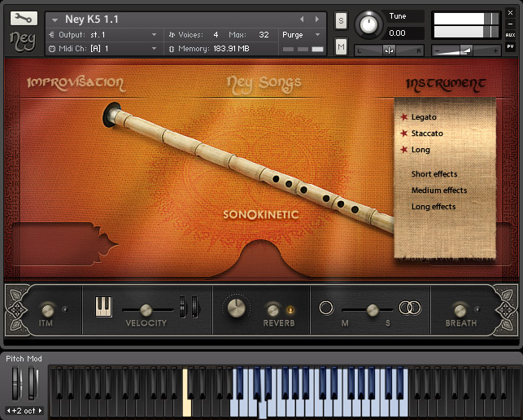523x420 pixels.
Task: Click the volume slider handle
Action: [x=466, y=50]
